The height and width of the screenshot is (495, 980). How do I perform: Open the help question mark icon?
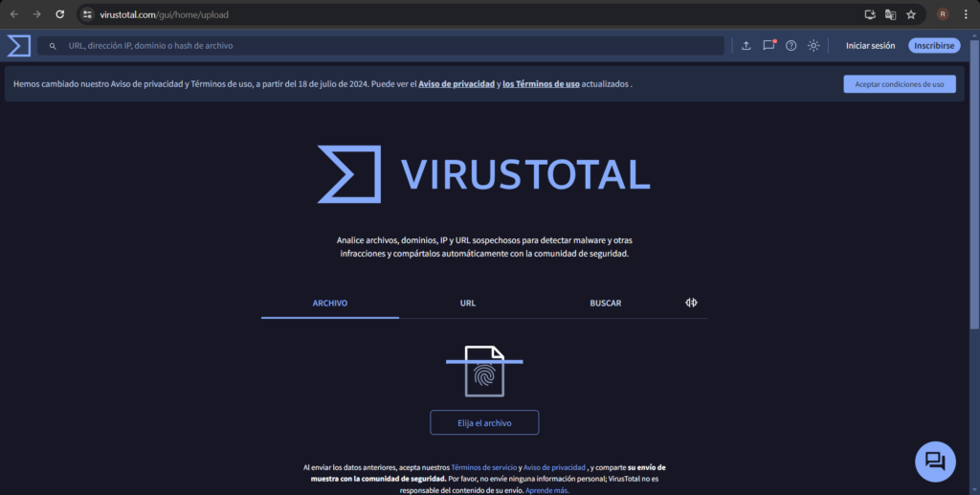(x=791, y=46)
